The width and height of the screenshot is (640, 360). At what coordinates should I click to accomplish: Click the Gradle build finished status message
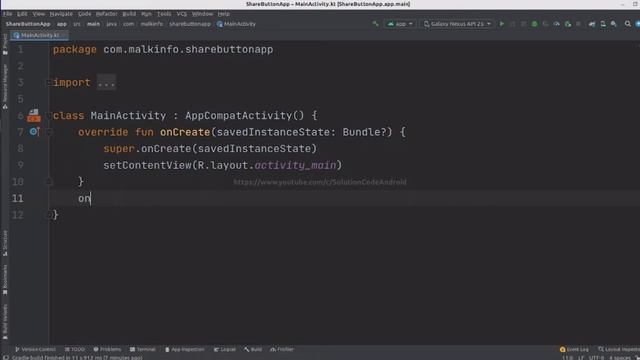click(77, 358)
